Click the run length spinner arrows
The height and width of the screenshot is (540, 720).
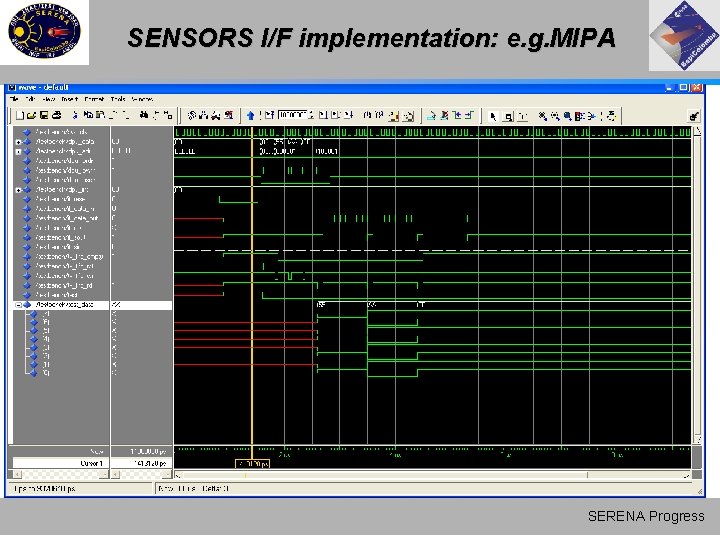point(311,115)
